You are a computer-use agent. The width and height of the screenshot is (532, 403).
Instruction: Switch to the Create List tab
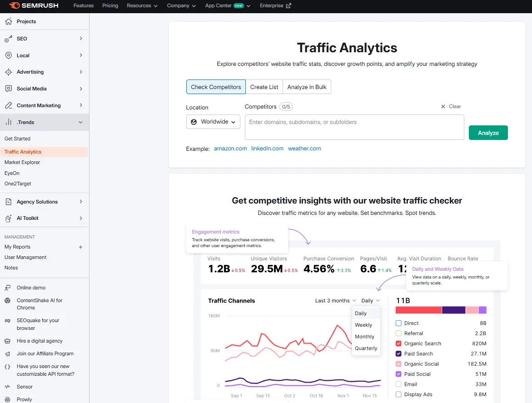pos(264,87)
